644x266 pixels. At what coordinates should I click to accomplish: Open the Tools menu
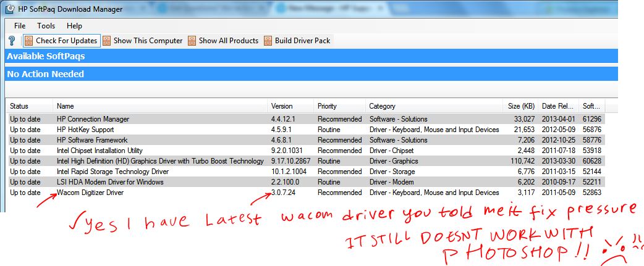tap(46, 26)
